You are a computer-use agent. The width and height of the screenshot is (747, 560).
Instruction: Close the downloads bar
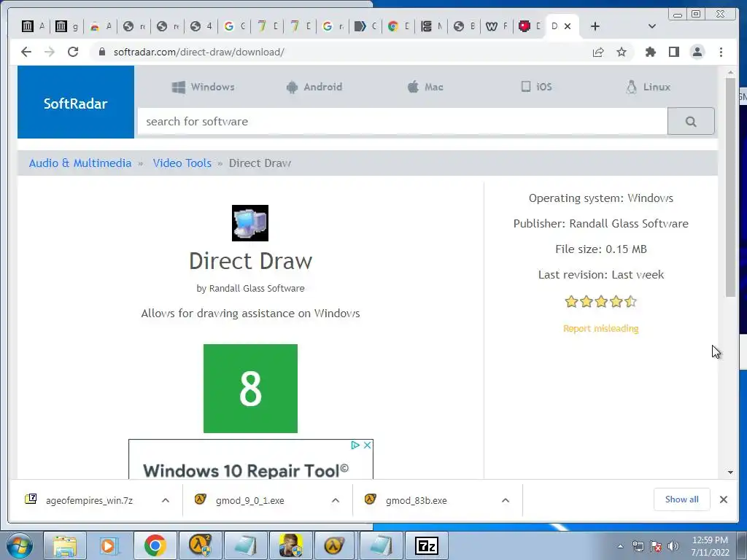(x=724, y=499)
